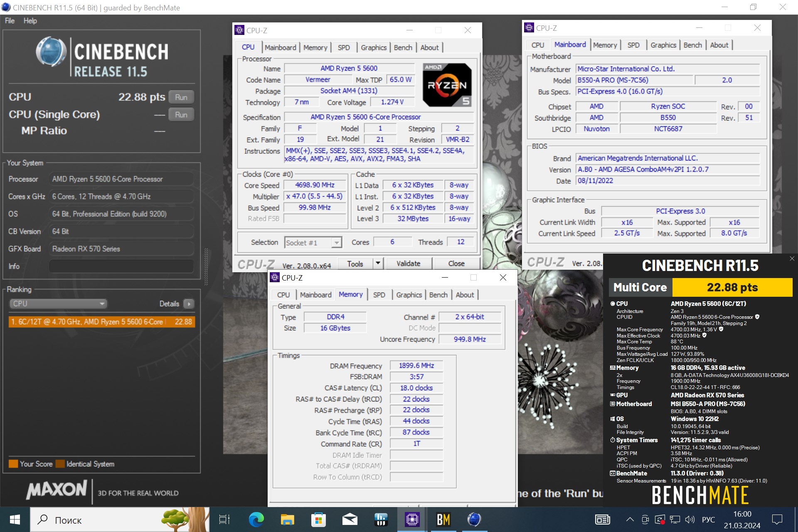Screen dimensions: 798x532
Task: Click the Uncore Frequency value 949.8 MHz
Action: coord(470,339)
